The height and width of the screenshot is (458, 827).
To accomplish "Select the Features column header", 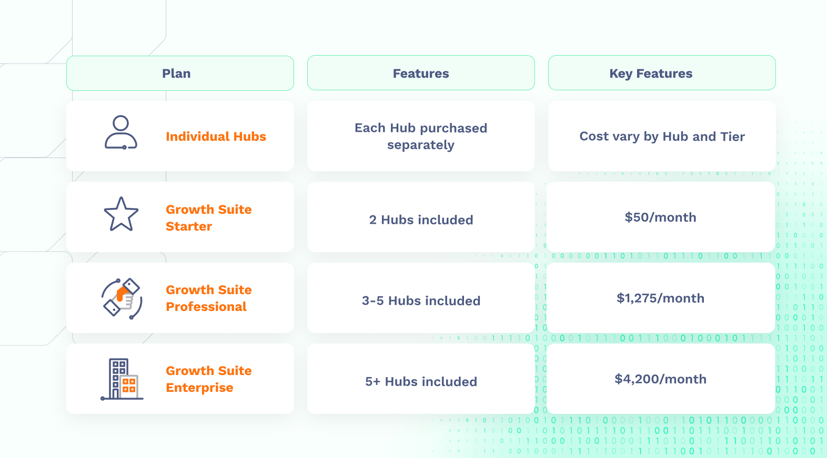I will pos(421,73).
